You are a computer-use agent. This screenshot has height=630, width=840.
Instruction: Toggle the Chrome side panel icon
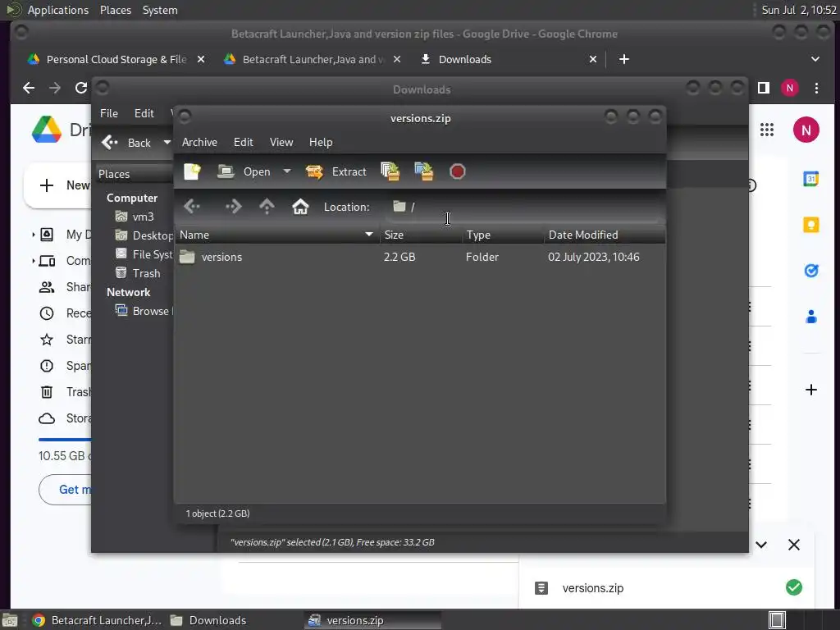pyautogui.click(x=764, y=88)
